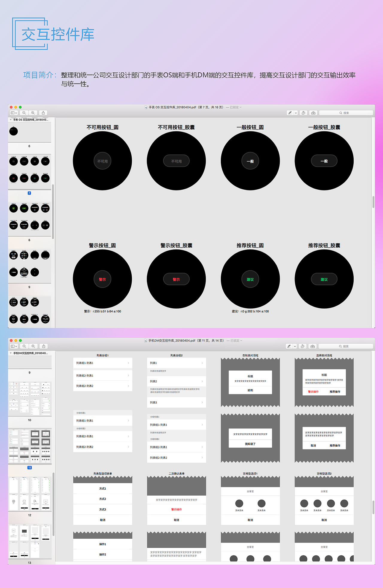This screenshot has height=588, width=383.
Task: Select page 9 thumbnail in 手表 OS sidebar
Action: click(x=29, y=266)
